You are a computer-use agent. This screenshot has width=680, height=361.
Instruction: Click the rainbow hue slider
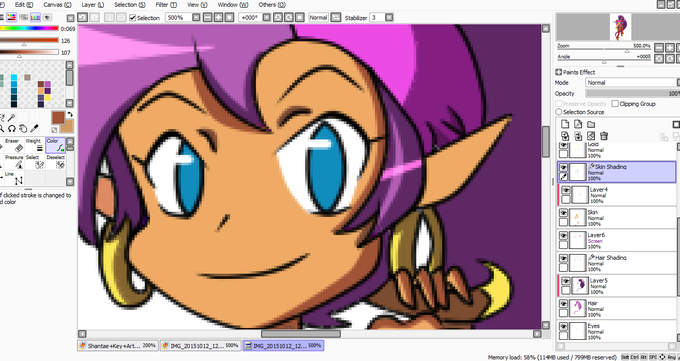click(x=29, y=29)
